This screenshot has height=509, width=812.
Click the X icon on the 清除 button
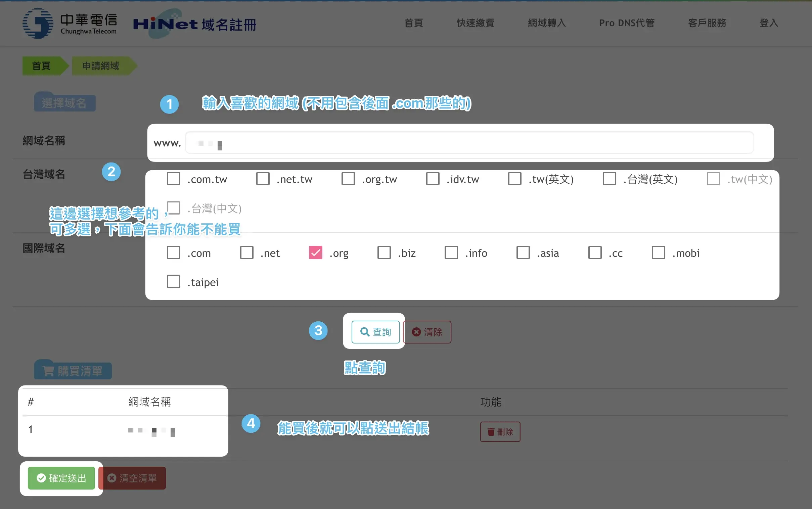pos(416,332)
